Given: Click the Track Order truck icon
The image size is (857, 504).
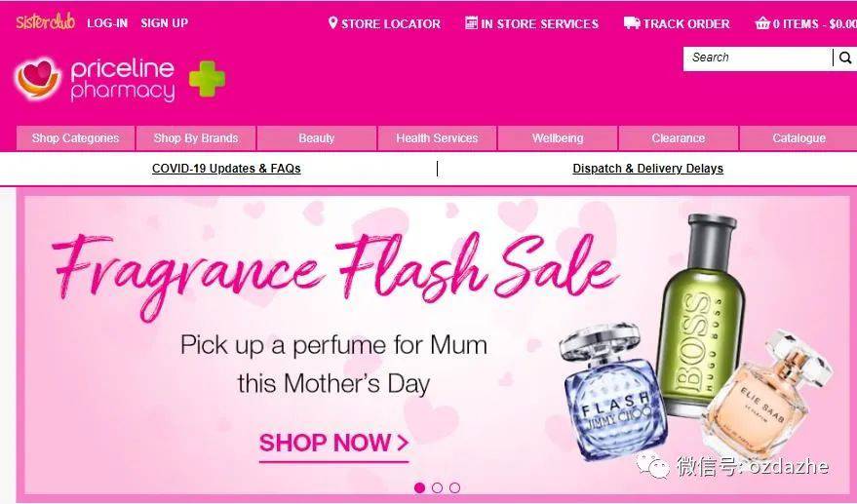Looking at the screenshot, I should [x=632, y=23].
